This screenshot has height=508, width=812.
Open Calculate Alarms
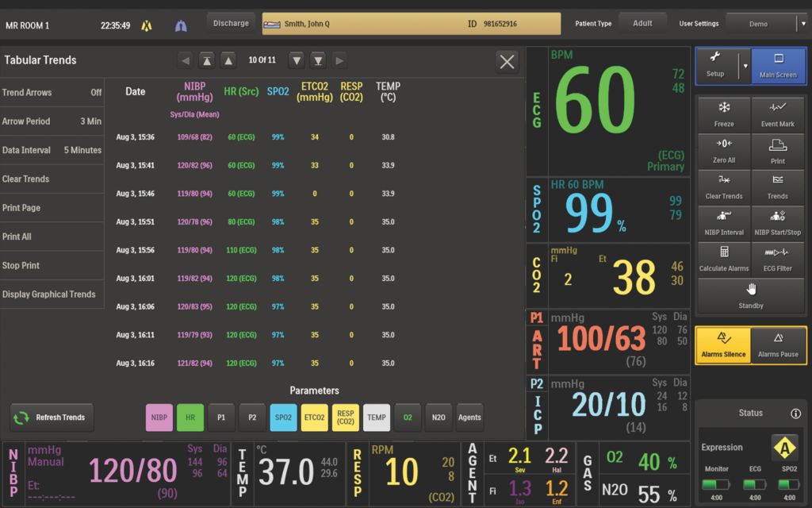tap(723, 260)
